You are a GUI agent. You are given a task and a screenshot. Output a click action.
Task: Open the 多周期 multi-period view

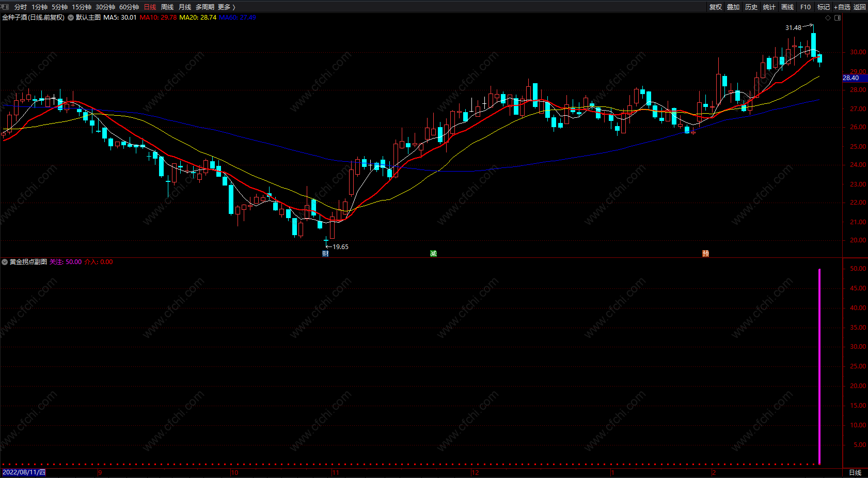(x=205, y=7)
